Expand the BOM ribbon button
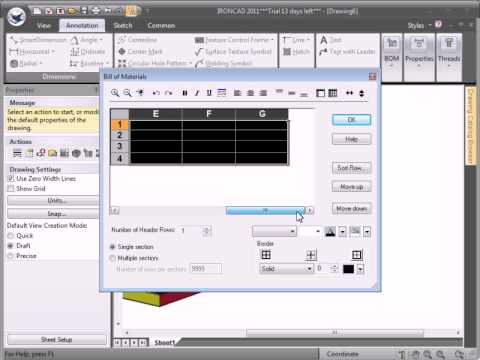This screenshot has width=480, height=360. (392, 57)
